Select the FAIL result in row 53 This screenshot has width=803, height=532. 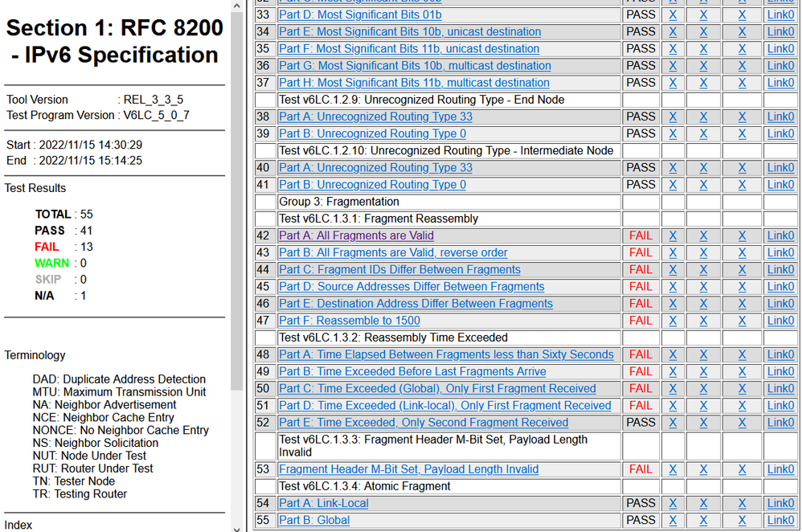coord(641,469)
